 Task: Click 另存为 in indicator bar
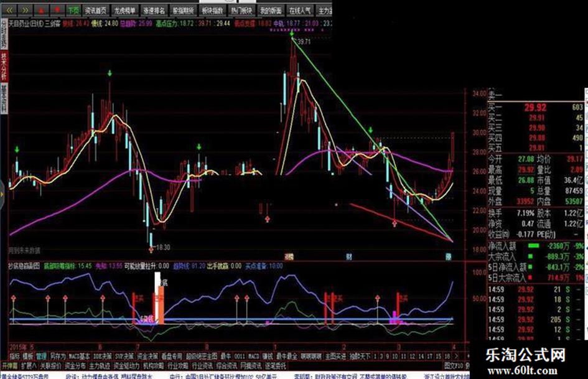pyautogui.click(x=58, y=356)
